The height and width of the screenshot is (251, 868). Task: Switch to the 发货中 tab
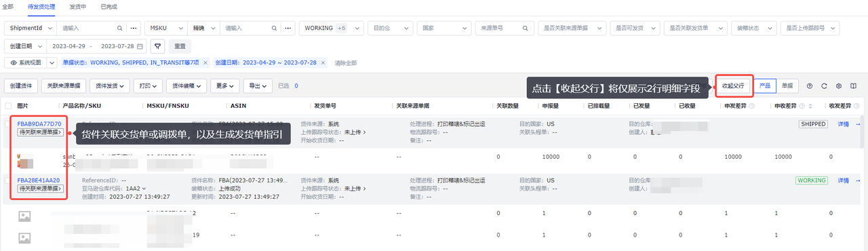[x=77, y=6]
